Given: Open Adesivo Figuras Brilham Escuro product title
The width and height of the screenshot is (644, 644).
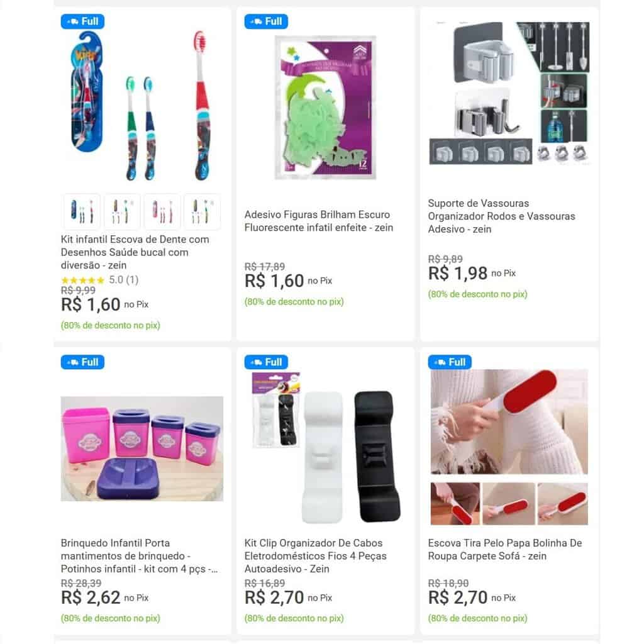Looking at the screenshot, I should (319, 221).
